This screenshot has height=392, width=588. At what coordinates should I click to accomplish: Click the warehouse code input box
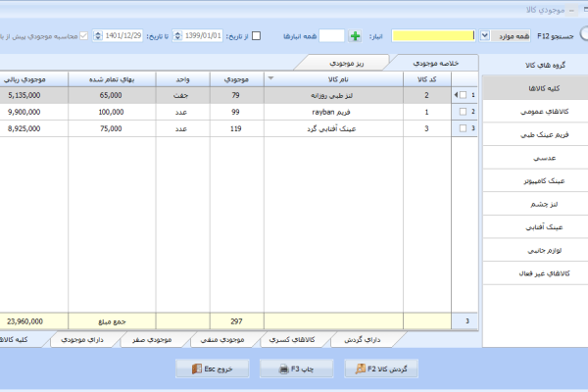click(x=331, y=36)
